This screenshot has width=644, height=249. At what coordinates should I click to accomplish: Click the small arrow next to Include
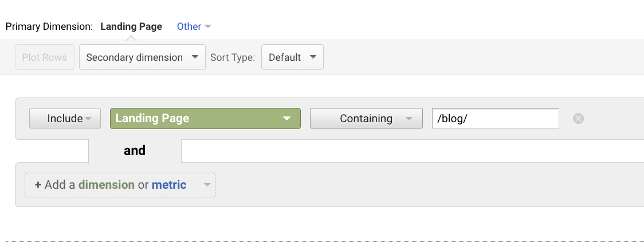click(89, 119)
